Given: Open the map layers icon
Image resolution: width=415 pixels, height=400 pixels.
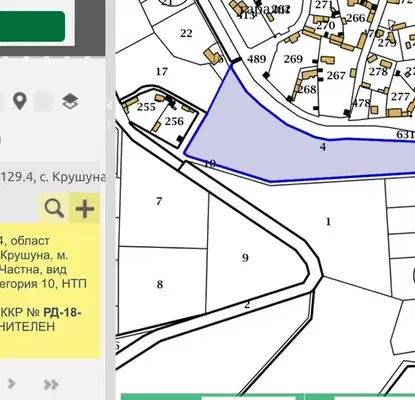Looking at the screenshot, I should click(70, 101).
